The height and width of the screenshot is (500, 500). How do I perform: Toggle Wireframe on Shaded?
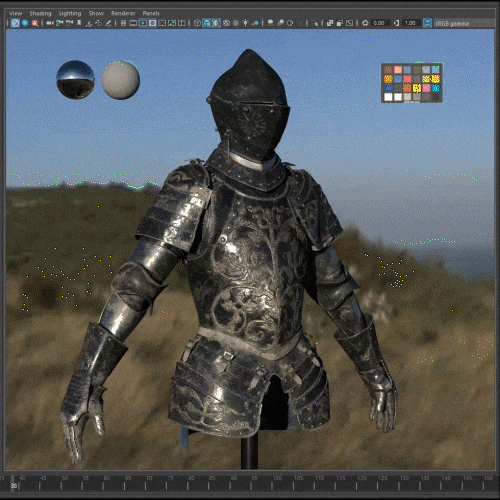[226, 23]
